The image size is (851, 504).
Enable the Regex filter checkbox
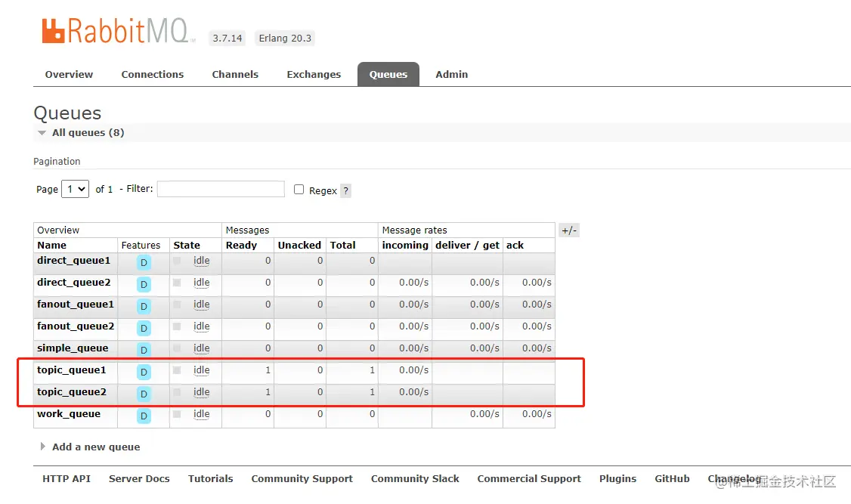click(299, 190)
